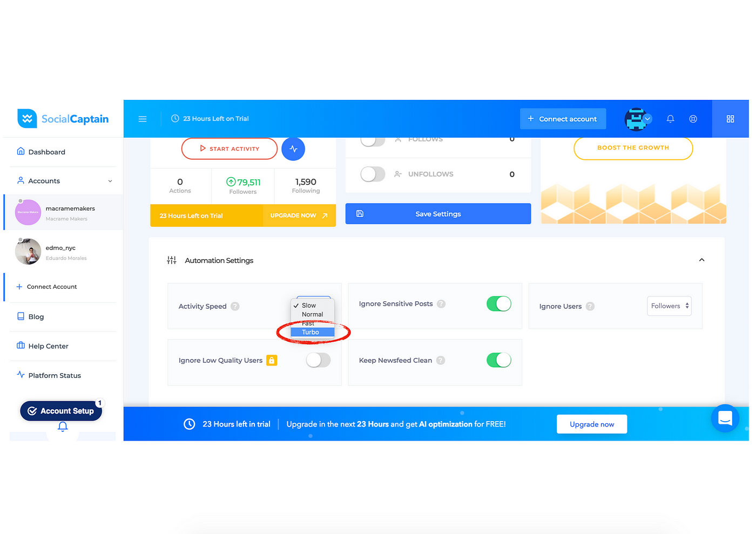The width and height of the screenshot is (756, 534).
Task: Select Normal in the speed dropdown
Action: (x=313, y=314)
